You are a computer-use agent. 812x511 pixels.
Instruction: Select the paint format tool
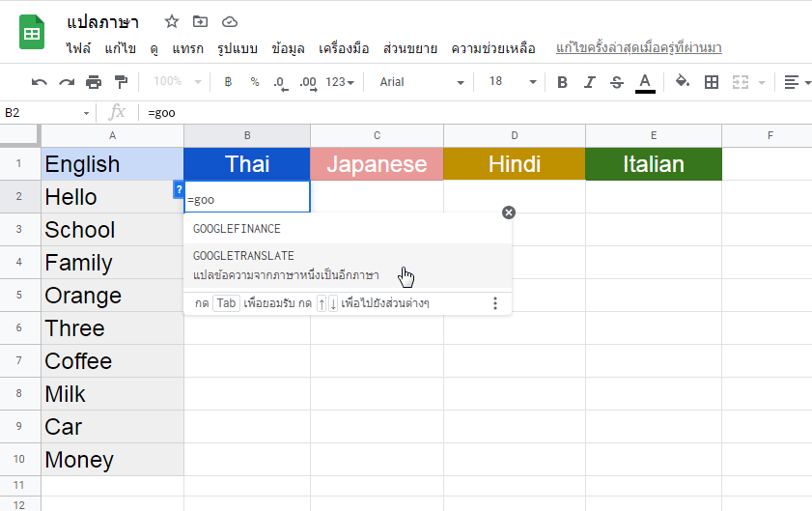point(121,82)
